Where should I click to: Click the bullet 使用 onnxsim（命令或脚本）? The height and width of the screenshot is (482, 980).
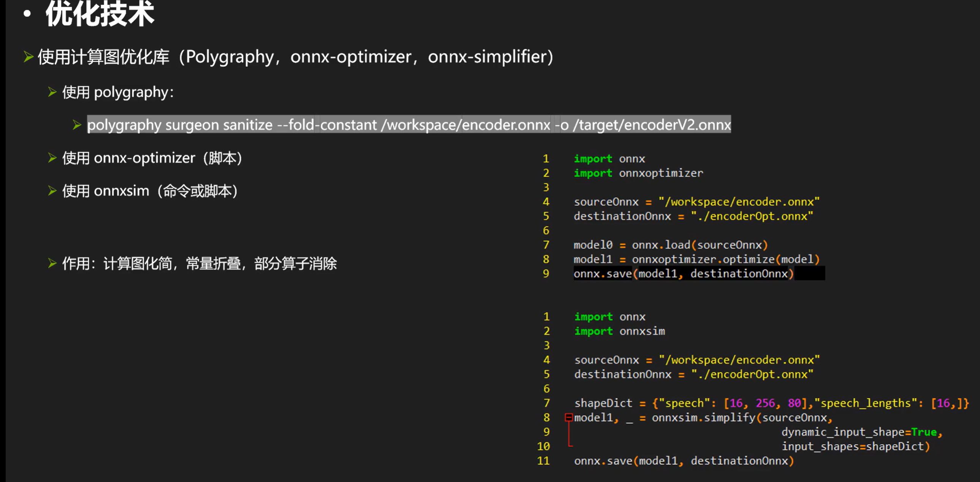(150, 191)
